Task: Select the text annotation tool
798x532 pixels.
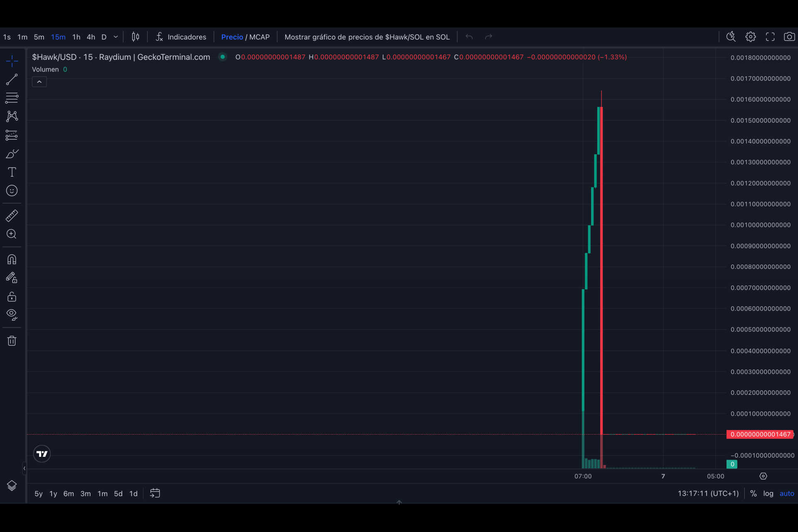Action: (12, 172)
